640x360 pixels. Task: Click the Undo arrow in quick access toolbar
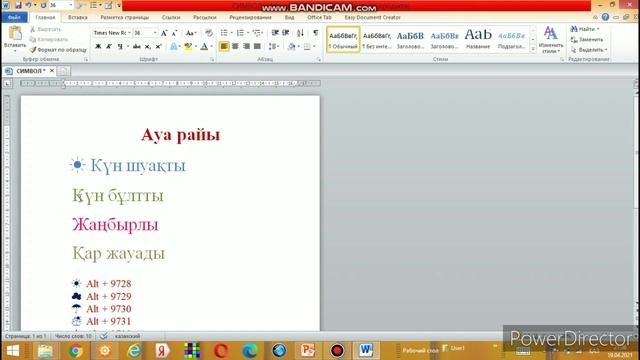tap(29, 5)
